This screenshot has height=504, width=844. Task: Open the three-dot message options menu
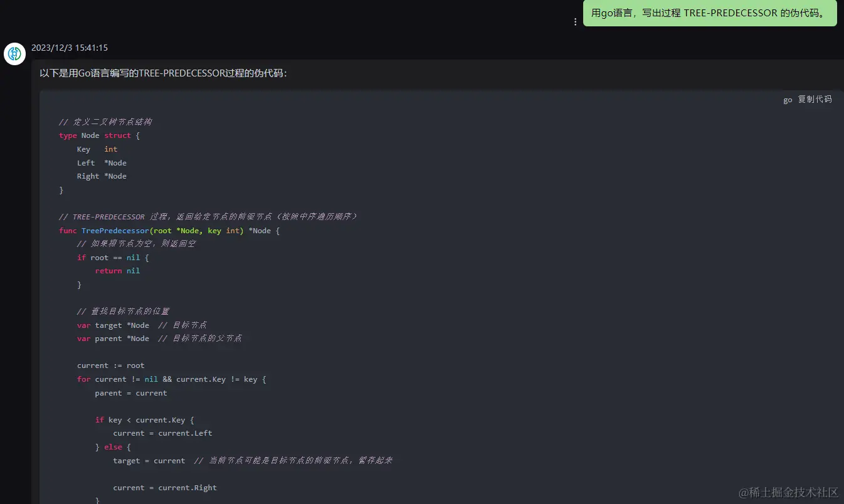575,21
